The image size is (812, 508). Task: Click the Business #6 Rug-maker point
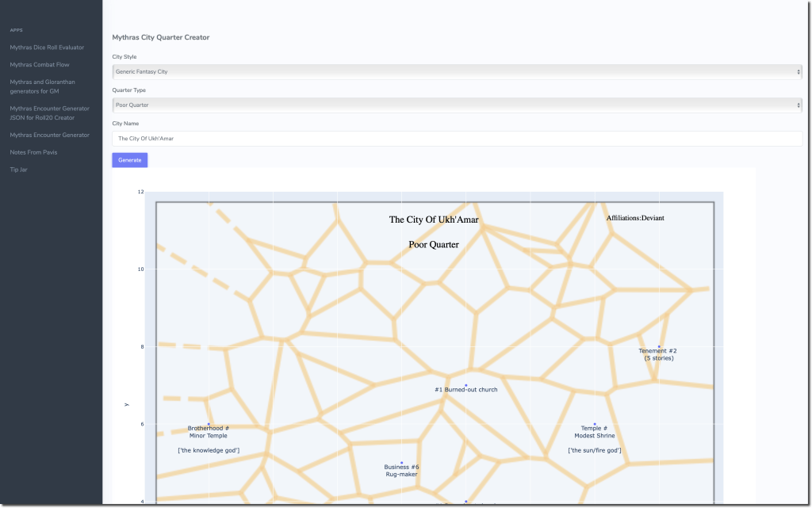coord(402,463)
